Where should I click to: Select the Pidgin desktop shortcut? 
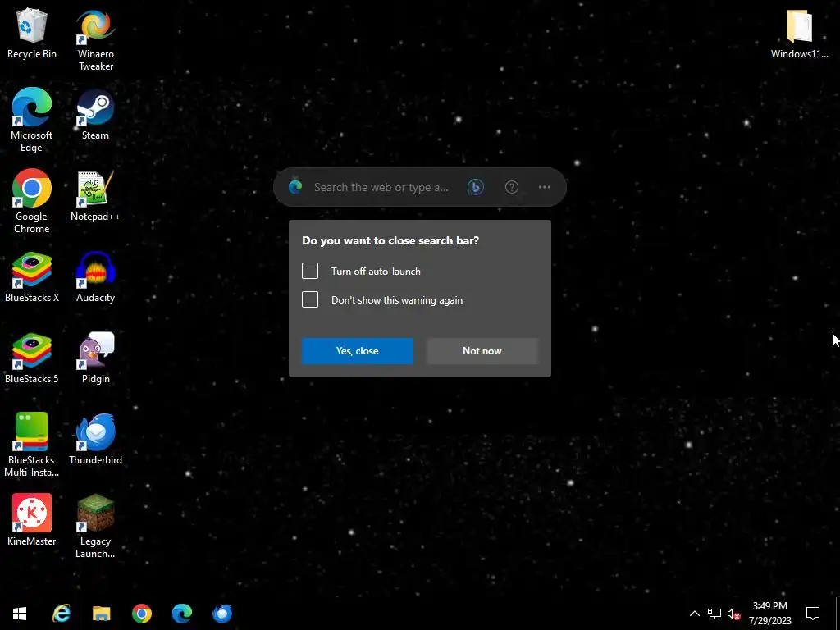[95, 358]
